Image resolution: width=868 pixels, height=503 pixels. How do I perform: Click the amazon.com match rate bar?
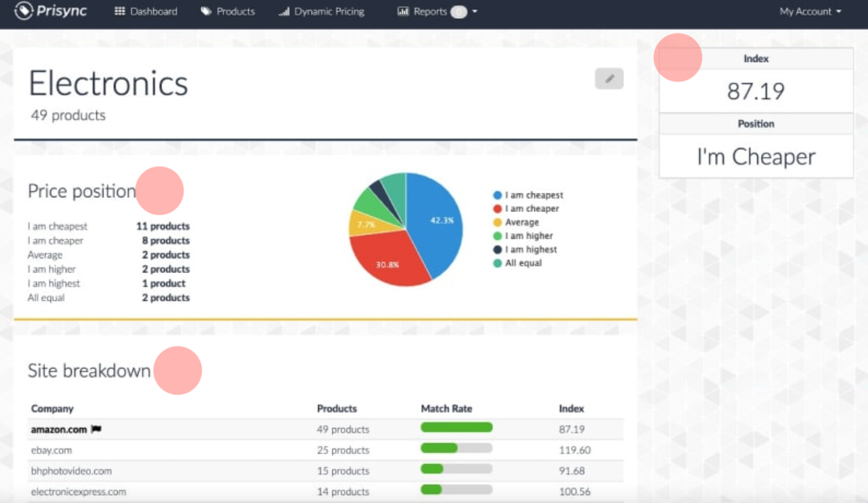click(x=457, y=427)
